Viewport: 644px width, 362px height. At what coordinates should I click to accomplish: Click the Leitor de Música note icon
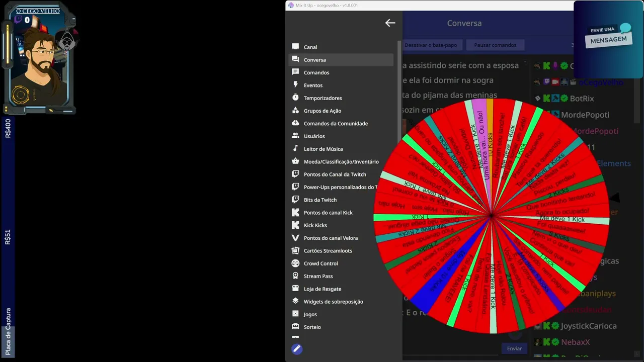(295, 149)
